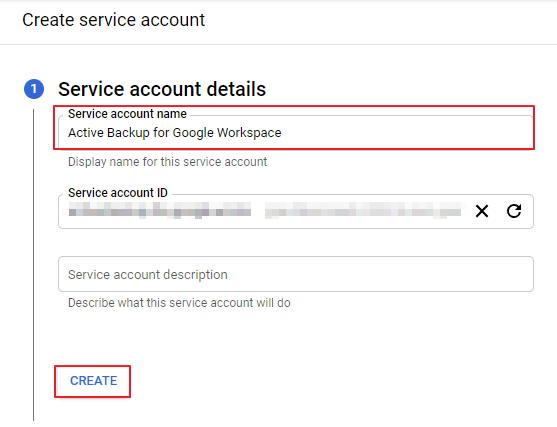Screen dimensions: 557x427
Task: Click the blurred domain suffix in ID field
Action: tap(363, 210)
